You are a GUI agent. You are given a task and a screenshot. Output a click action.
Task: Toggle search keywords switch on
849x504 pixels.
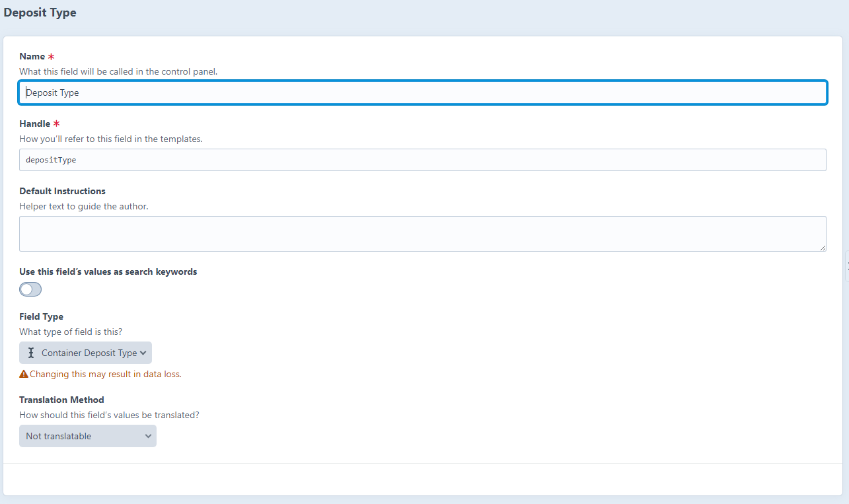(x=30, y=289)
